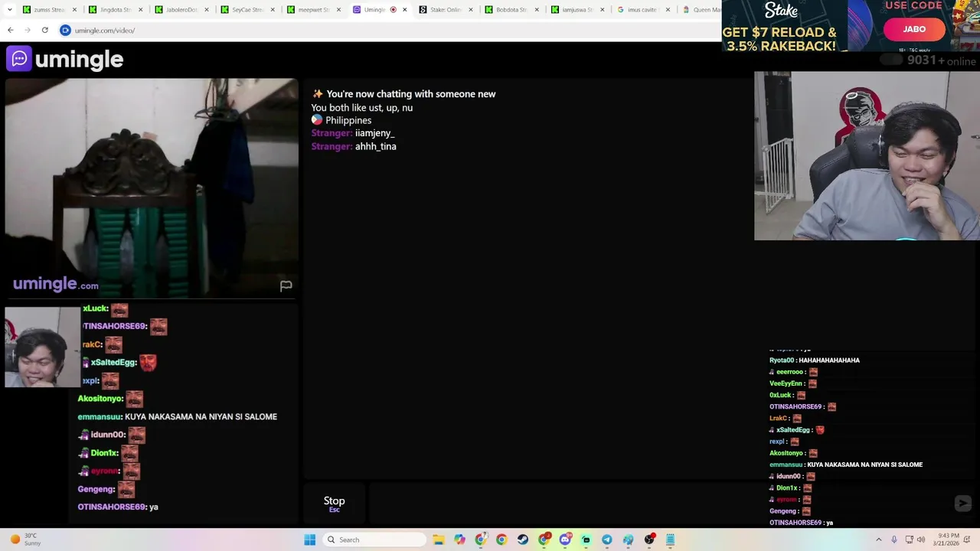Close the zumss Stream tab

point(74,10)
